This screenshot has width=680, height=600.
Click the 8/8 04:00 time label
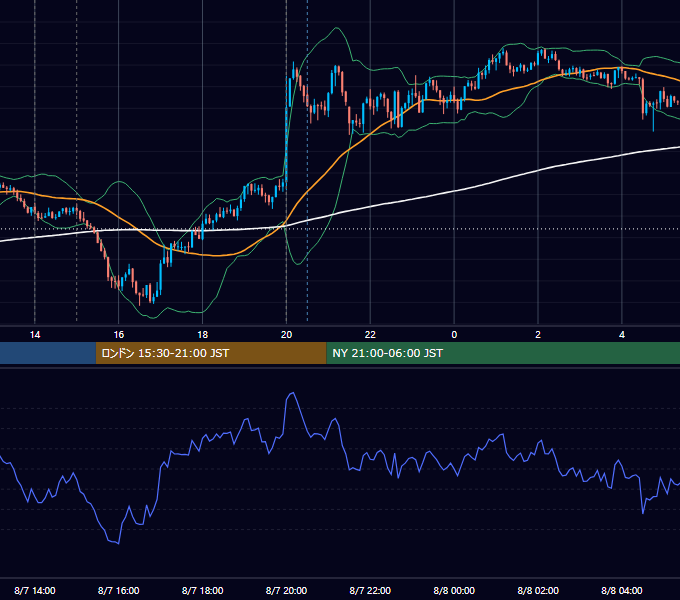pos(622,590)
